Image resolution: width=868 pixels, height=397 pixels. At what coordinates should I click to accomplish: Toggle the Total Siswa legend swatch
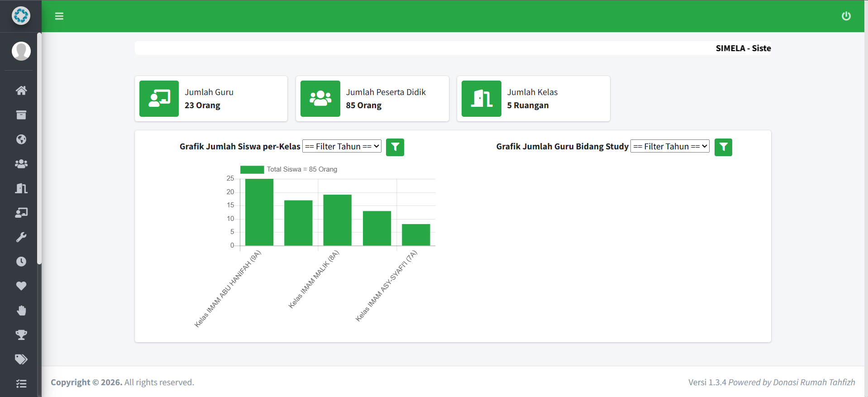coord(252,169)
